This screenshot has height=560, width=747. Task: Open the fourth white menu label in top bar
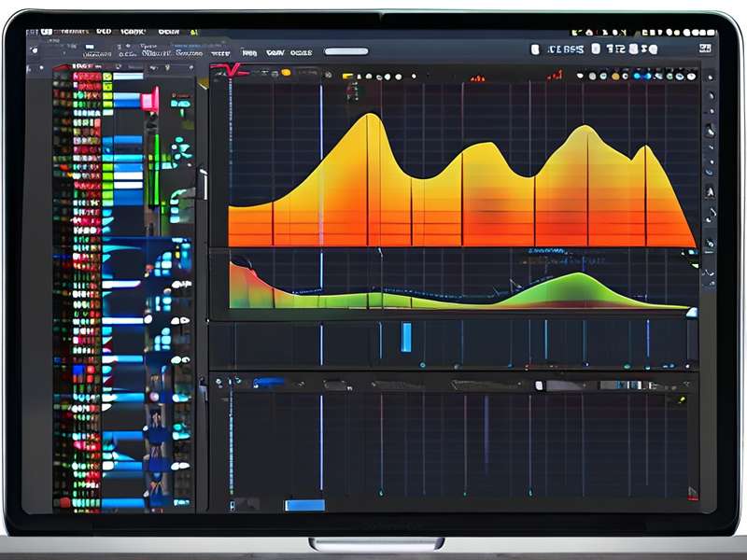pyautogui.click(x=169, y=32)
